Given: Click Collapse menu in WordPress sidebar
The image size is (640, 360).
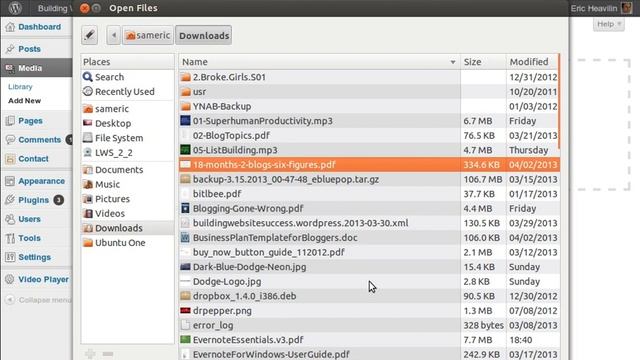Looking at the screenshot, I should tap(38, 300).
